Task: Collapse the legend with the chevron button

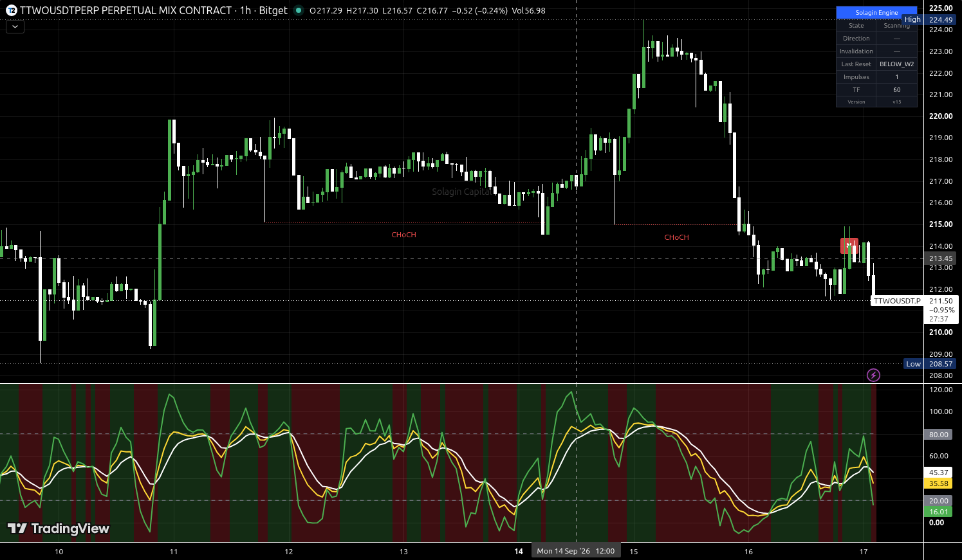Action: click(x=15, y=27)
